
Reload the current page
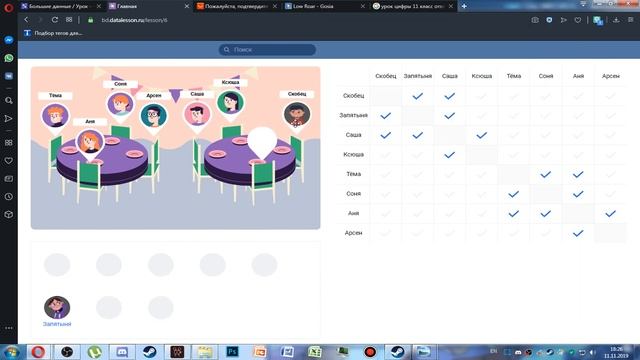point(55,20)
